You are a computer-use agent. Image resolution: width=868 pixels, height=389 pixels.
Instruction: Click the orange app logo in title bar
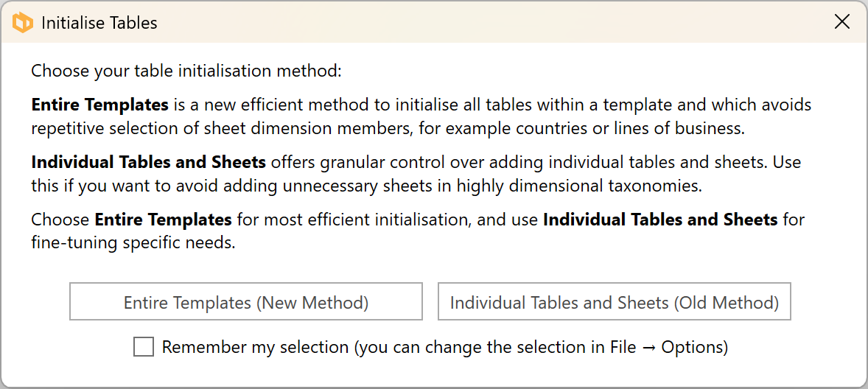[23, 23]
